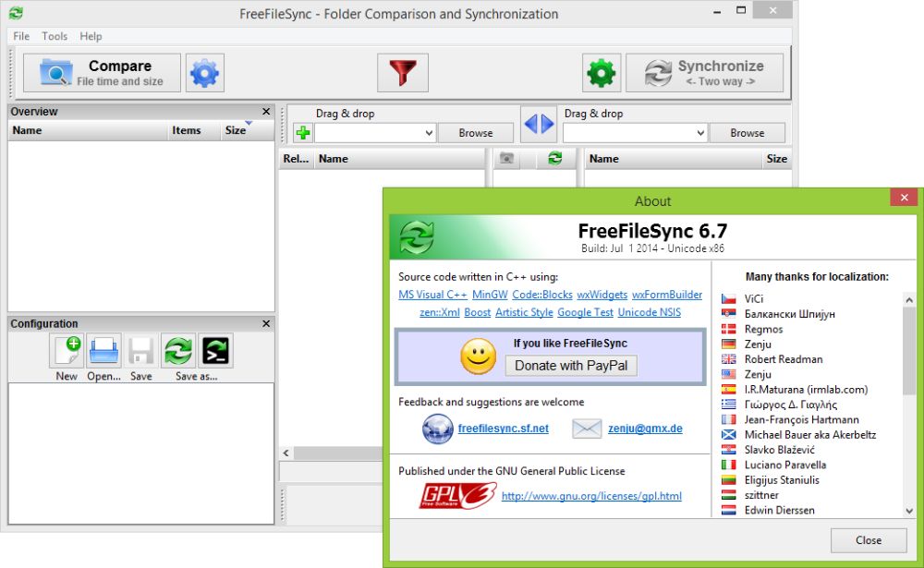Click the file list horizontal scroll left arrow
Viewport: 924px width, 568px height.
tap(286, 453)
